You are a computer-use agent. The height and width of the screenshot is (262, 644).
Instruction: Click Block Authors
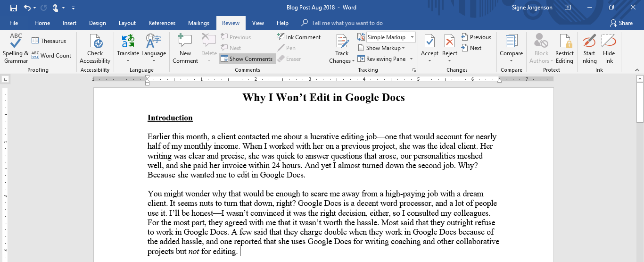(541, 49)
